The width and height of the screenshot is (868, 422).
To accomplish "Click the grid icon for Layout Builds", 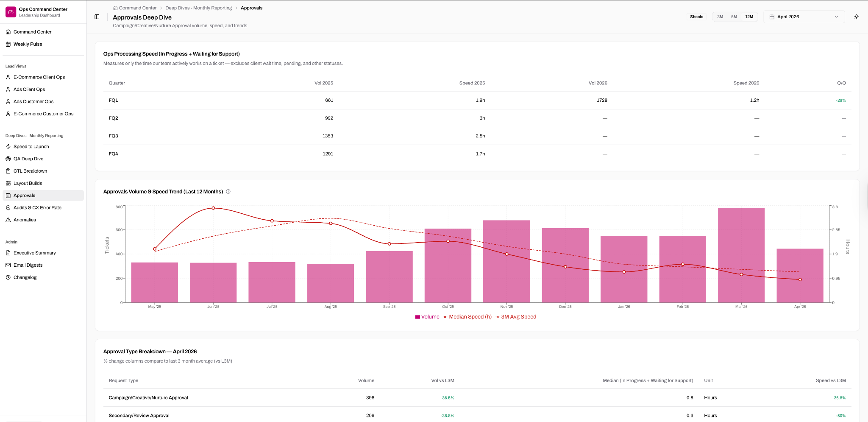I will pos(8,183).
